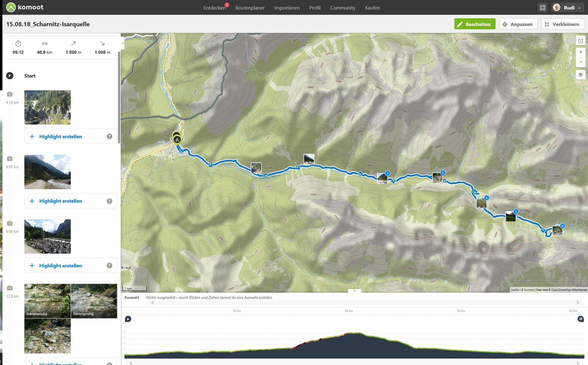Open map layers selector icon

coord(581,75)
